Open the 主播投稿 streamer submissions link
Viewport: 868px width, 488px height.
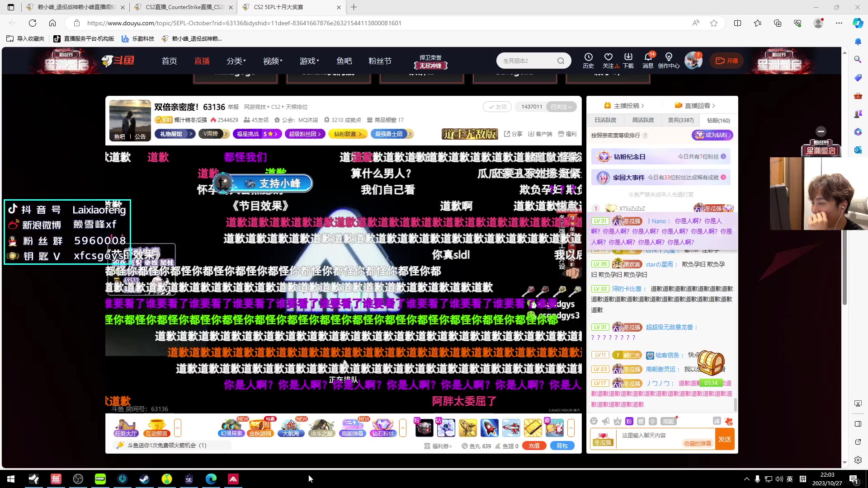coord(624,106)
